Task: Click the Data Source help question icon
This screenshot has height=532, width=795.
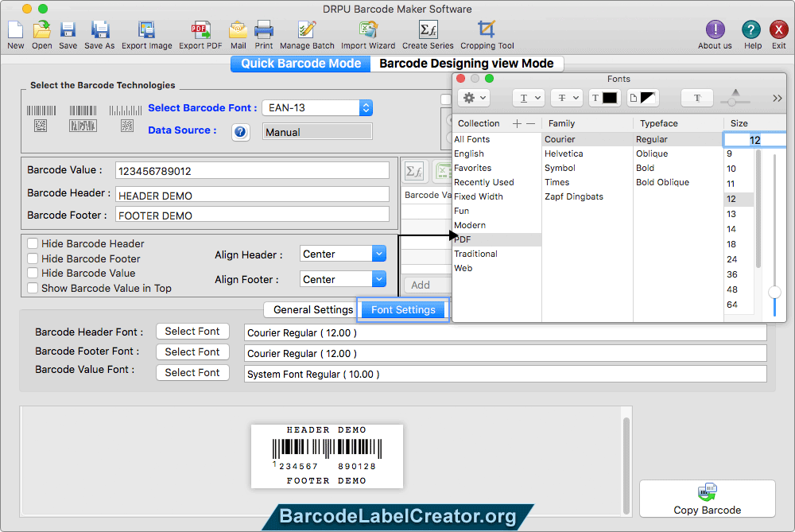Action: click(240, 132)
